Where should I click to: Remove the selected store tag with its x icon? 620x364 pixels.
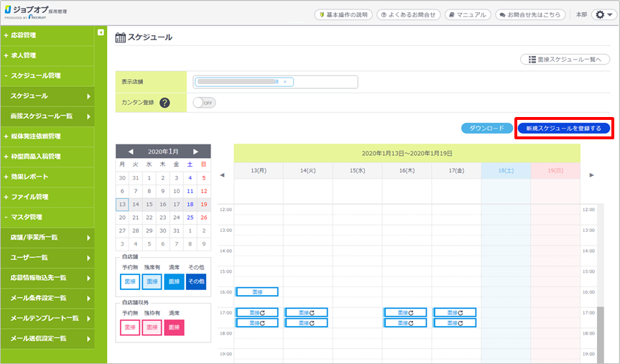[284, 82]
